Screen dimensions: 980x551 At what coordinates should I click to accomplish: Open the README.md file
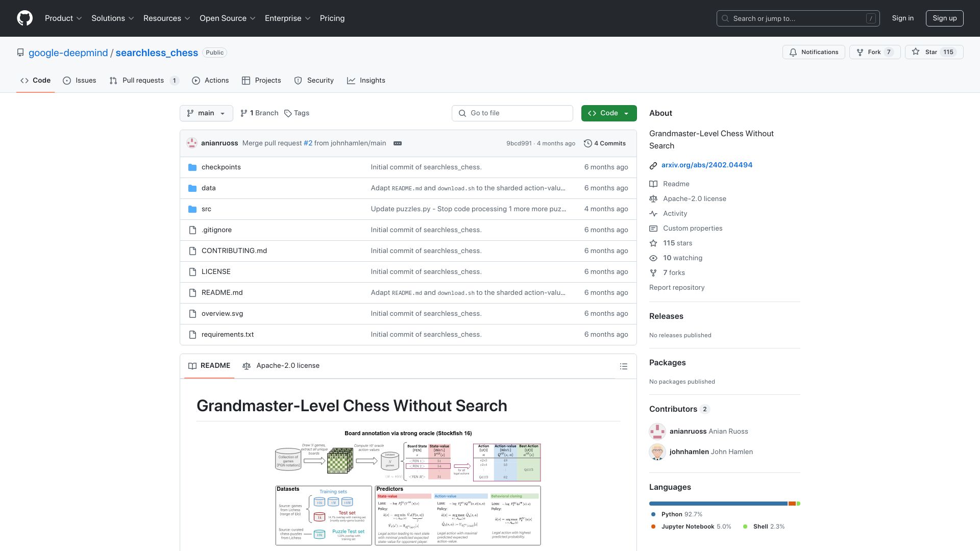(222, 293)
